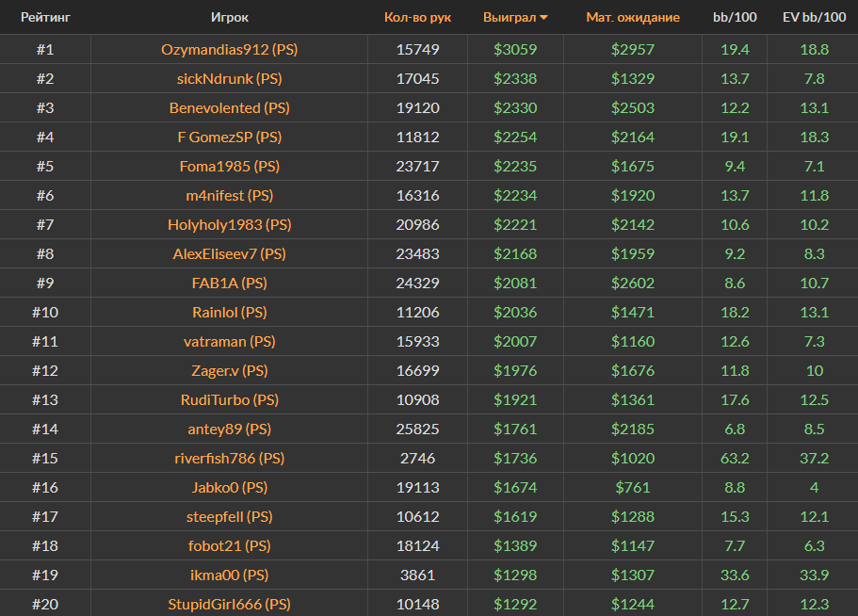View riverfish786 (PS) player details
This screenshot has width=858, height=616.
pos(230,458)
